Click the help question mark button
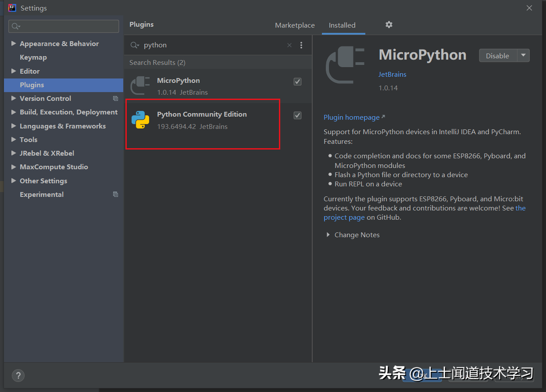This screenshot has width=546, height=392. (18, 375)
